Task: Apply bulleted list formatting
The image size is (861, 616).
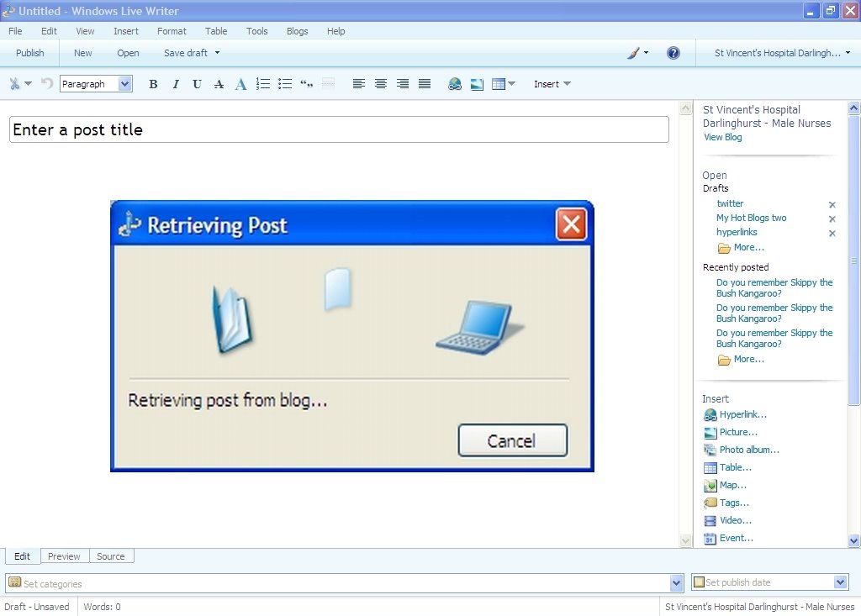Action: point(285,84)
